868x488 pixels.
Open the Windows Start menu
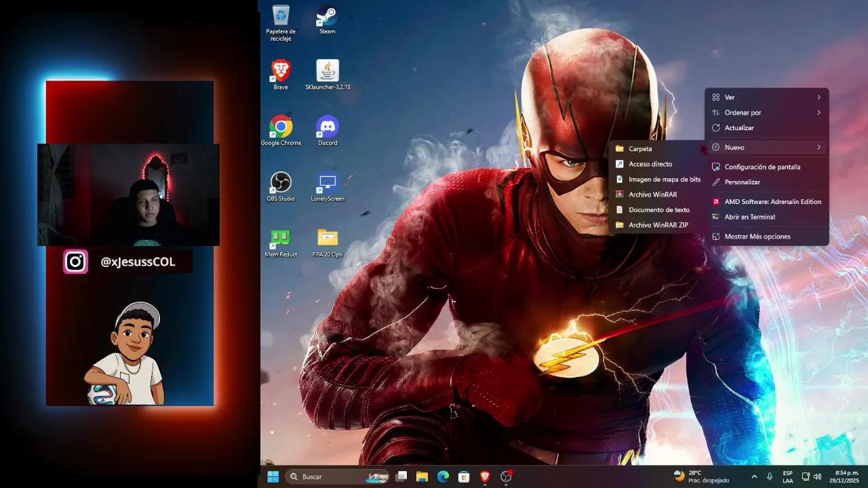click(x=273, y=476)
